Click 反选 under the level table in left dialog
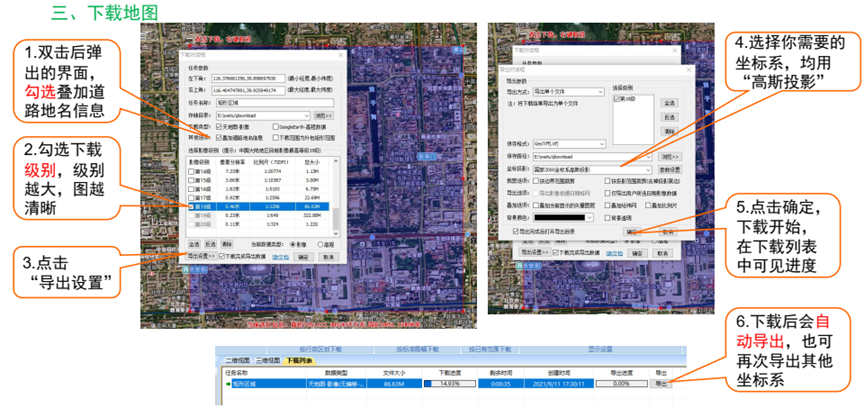The height and width of the screenshot is (408, 864). [x=210, y=244]
